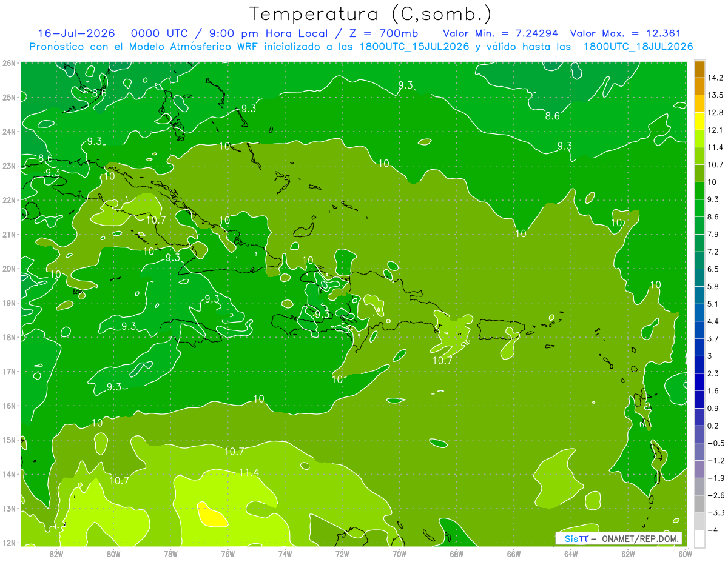Click the "78W" longitude axis label

pyautogui.click(x=170, y=554)
